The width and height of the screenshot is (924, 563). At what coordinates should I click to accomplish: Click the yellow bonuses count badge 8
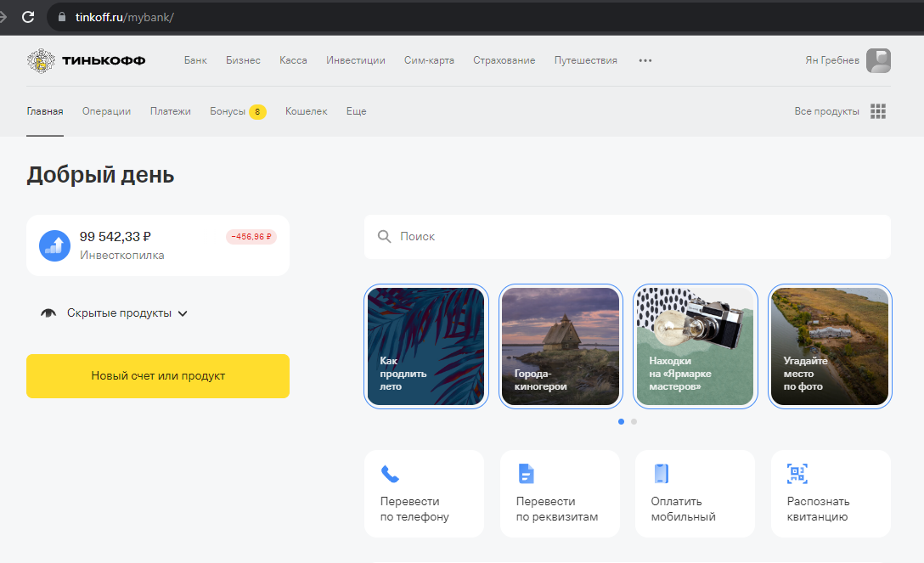click(257, 111)
